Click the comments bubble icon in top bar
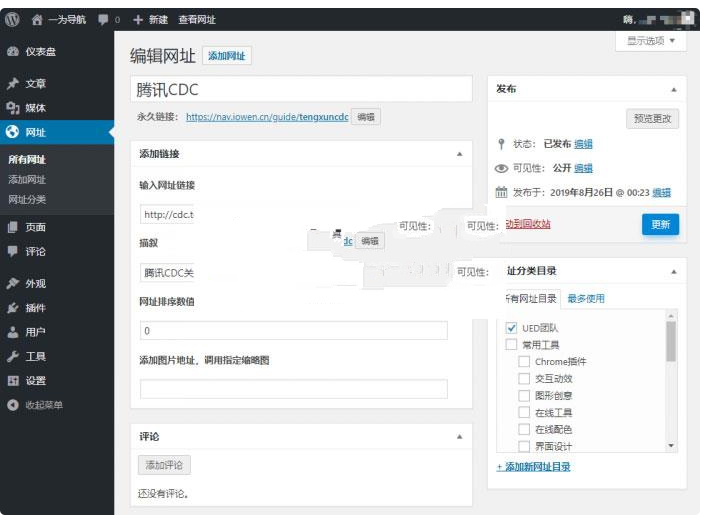 (x=103, y=19)
